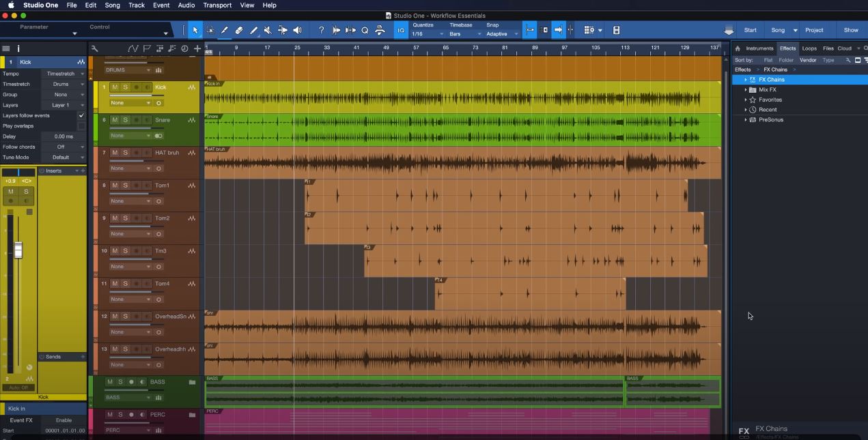Mute the Snare track
The image size is (868, 440).
115,120
